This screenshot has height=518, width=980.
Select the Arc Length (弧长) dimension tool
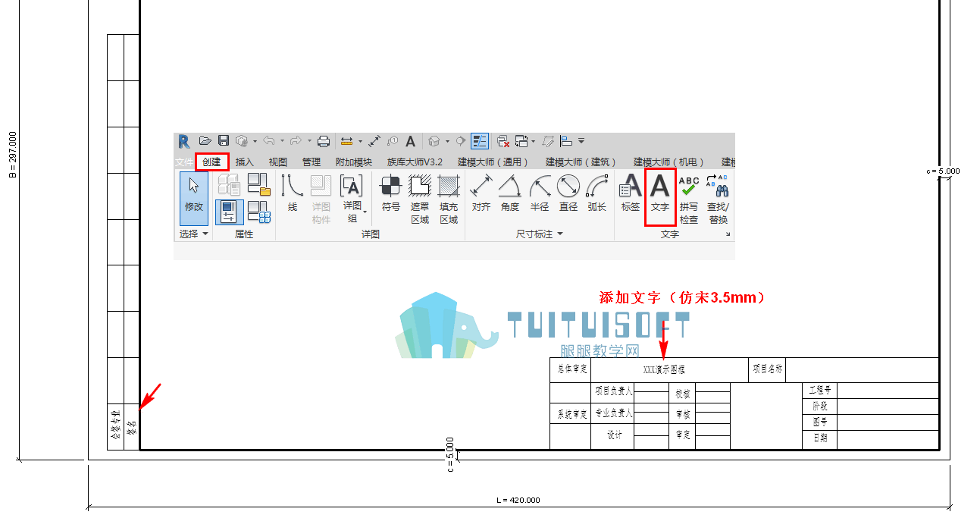(x=597, y=193)
